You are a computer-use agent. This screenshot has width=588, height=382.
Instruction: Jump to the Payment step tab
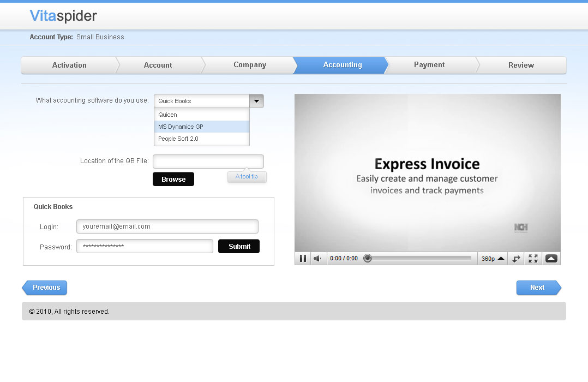click(x=429, y=65)
